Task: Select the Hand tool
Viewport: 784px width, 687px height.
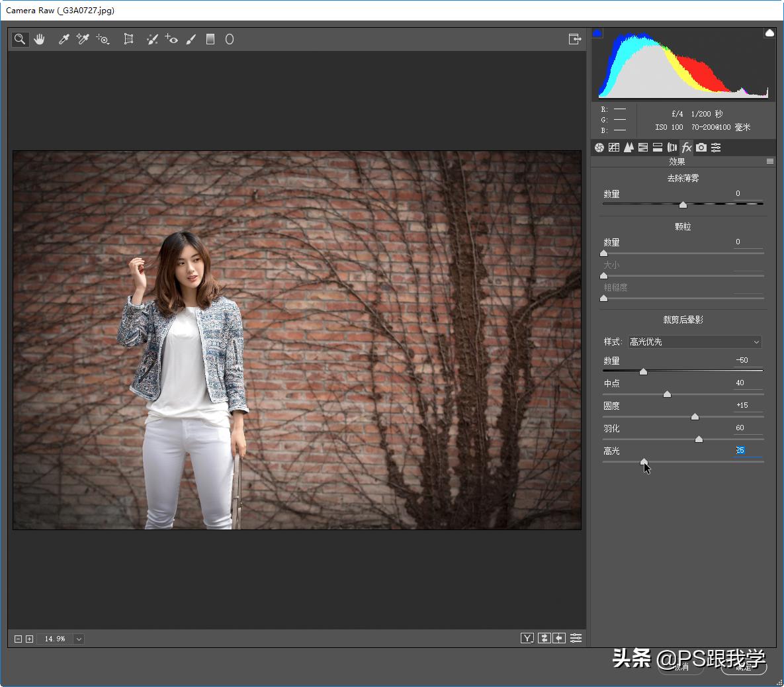Action: click(x=40, y=39)
